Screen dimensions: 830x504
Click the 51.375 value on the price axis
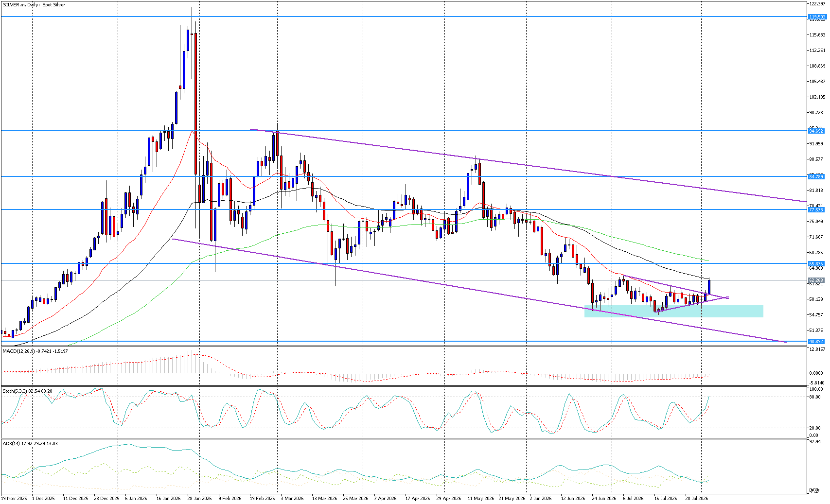[x=816, y=330]
